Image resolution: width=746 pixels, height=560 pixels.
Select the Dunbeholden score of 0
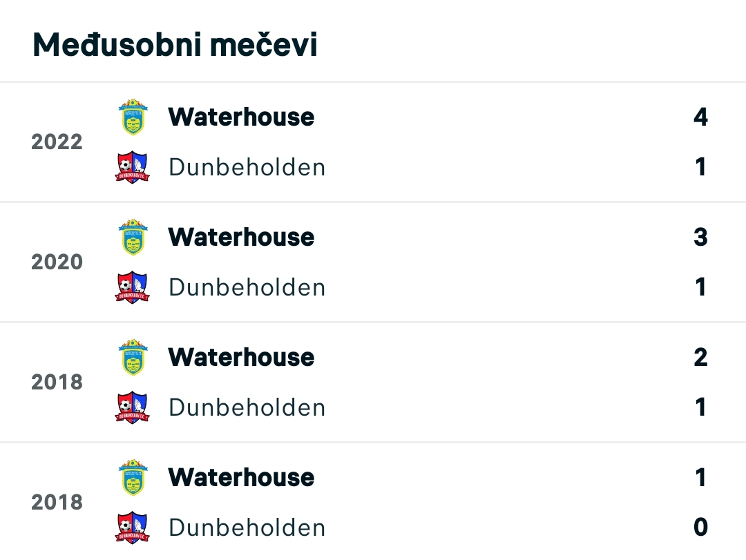(x=700, y=527)
